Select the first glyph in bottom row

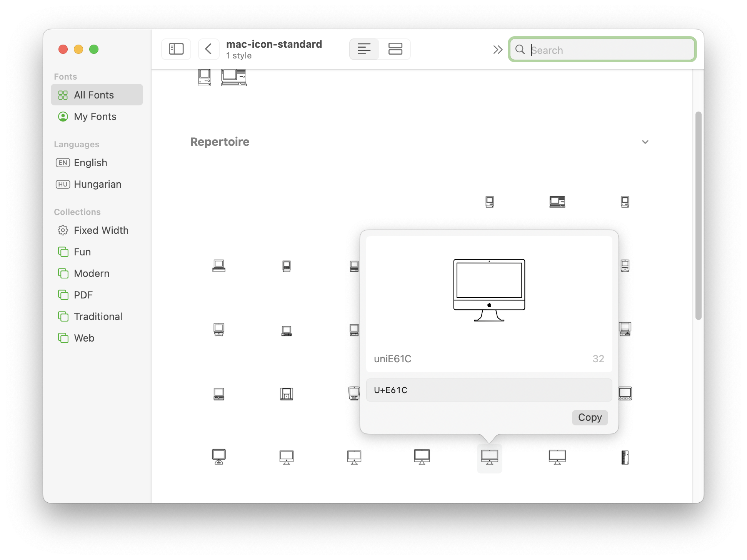point(219,457)
